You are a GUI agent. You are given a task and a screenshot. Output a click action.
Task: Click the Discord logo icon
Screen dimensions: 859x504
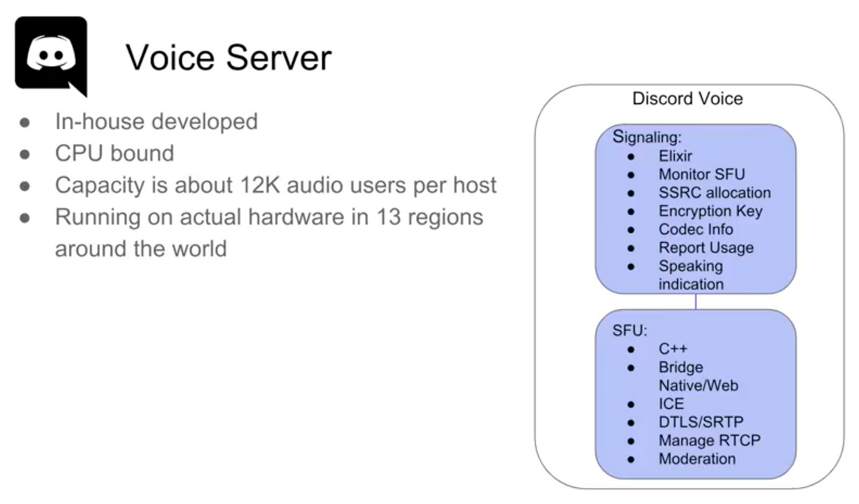pos(51,56)
